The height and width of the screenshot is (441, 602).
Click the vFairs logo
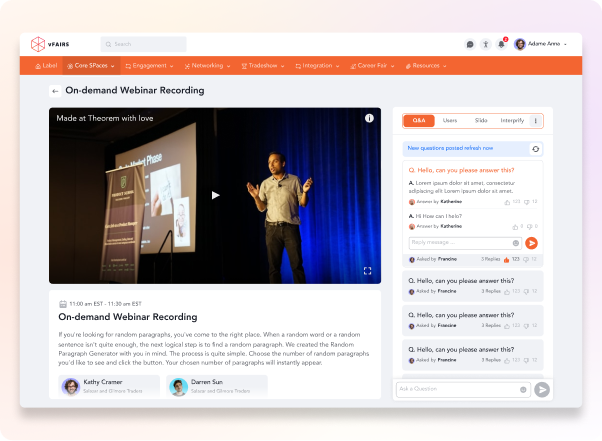click(50, 44)
